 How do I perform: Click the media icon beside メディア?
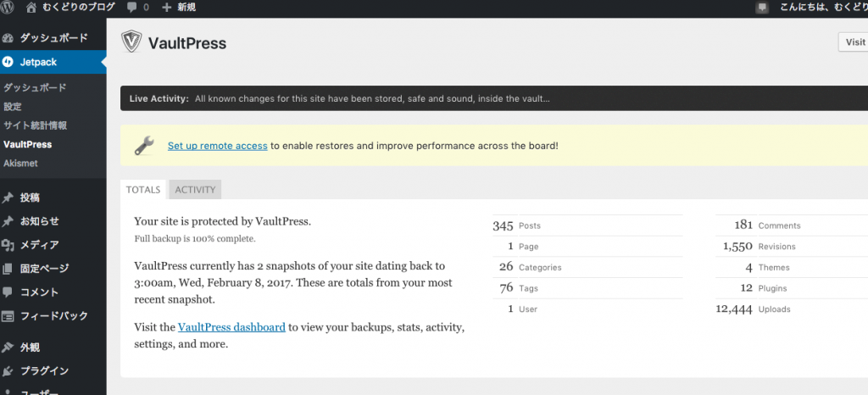click(x=8, y=245)
